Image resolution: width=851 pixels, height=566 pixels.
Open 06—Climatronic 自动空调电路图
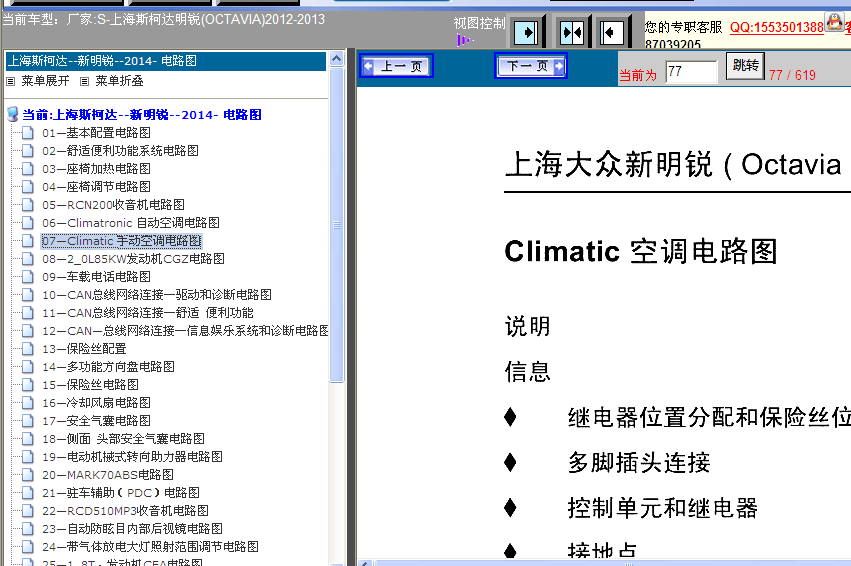pos(131,222)
